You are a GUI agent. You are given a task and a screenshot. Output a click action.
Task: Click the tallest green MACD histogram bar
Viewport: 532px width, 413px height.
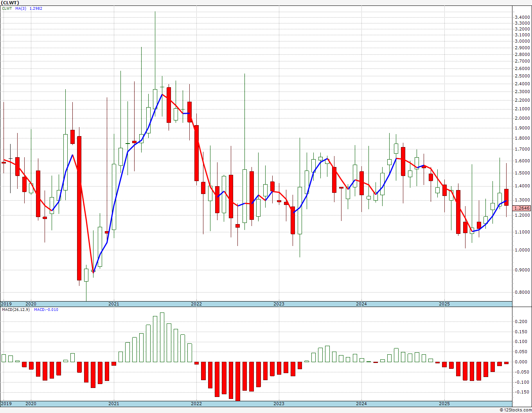click(x=162, y=337)
